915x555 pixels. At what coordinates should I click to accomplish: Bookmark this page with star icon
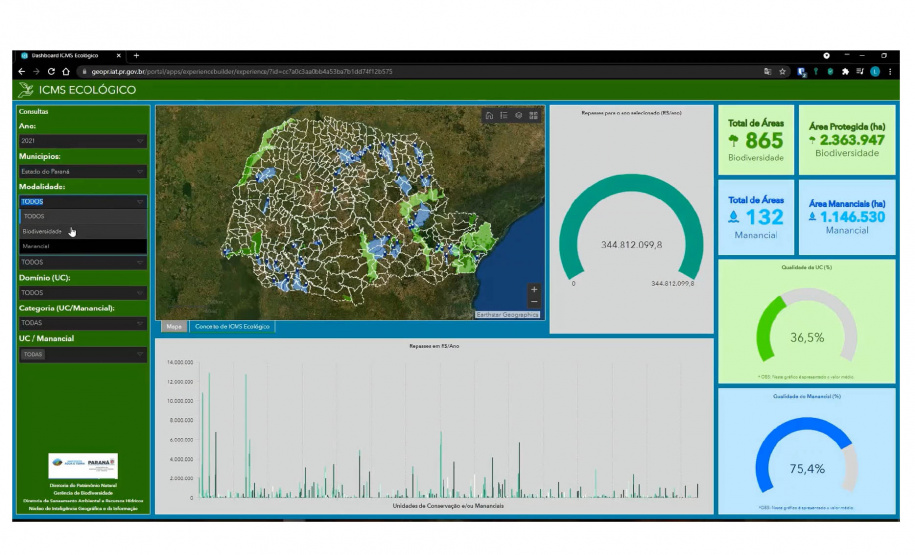pyautogui.click(x=782, y=72)
